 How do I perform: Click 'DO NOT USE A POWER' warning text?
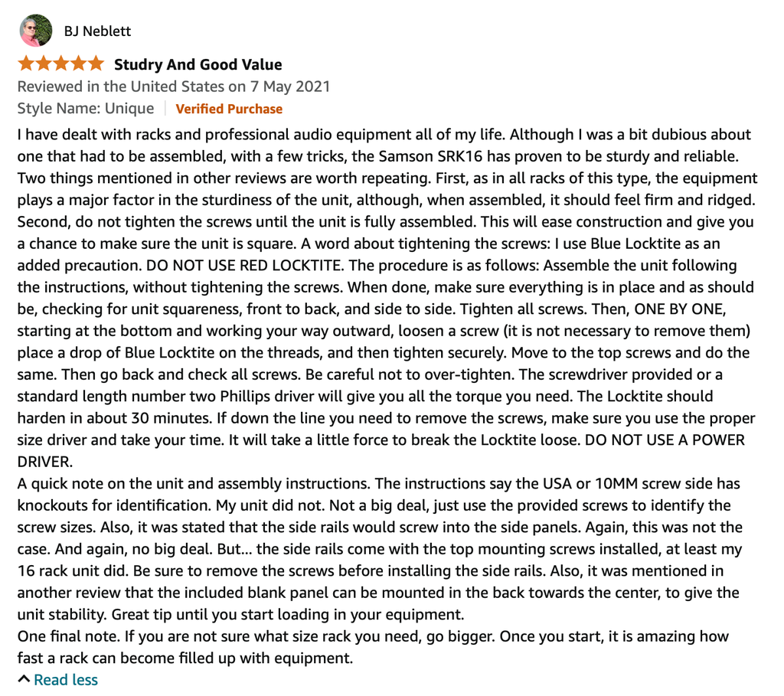(665, 440)
